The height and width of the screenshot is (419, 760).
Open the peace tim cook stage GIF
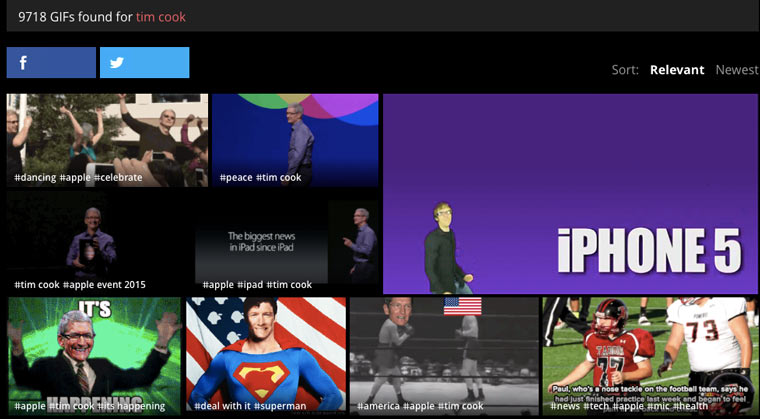pyautogui.click(x=295, y=140)
